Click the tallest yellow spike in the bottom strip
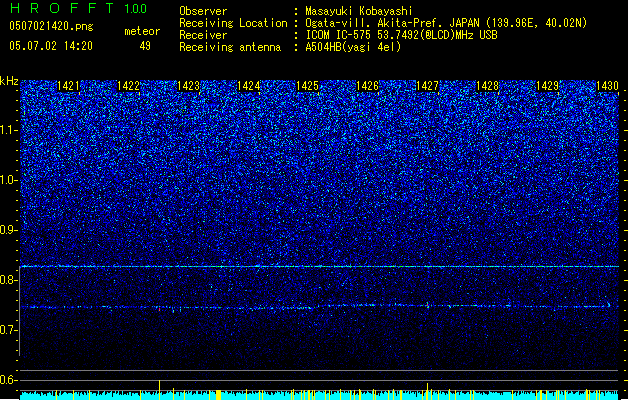 (160, 390)
